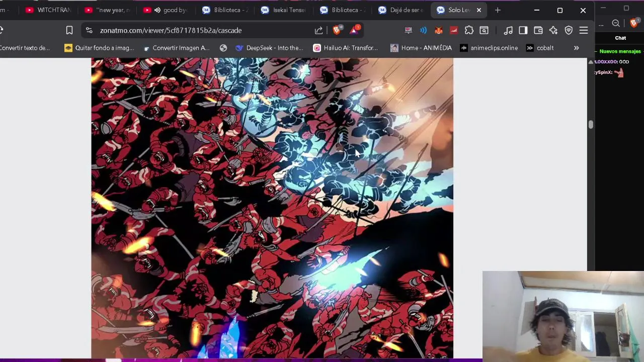The height and width of the screenshot is (362, 644).
Task: Open Leo AI sparkle icon
Action: coord(553,30)
